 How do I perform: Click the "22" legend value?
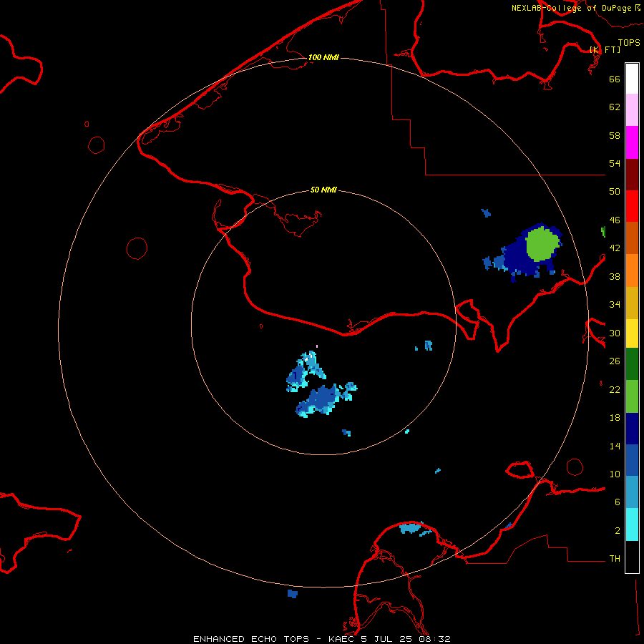pyautogui.click(x=615, y=389)
